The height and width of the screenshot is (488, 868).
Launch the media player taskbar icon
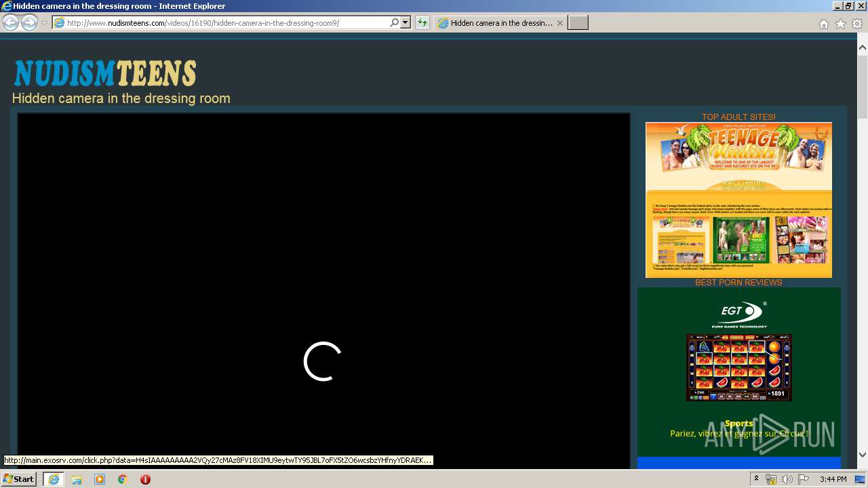(100, 479)
